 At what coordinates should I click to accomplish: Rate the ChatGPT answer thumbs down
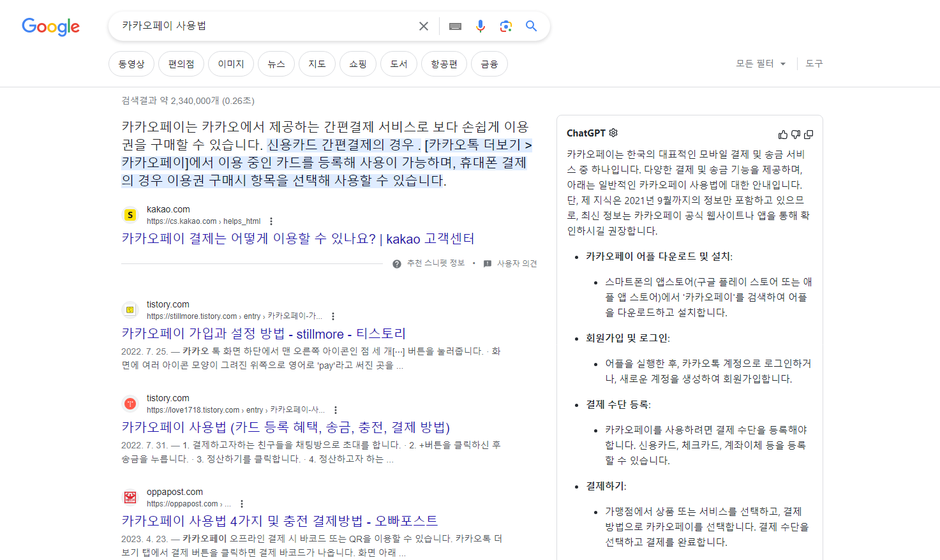click(795, 134)
